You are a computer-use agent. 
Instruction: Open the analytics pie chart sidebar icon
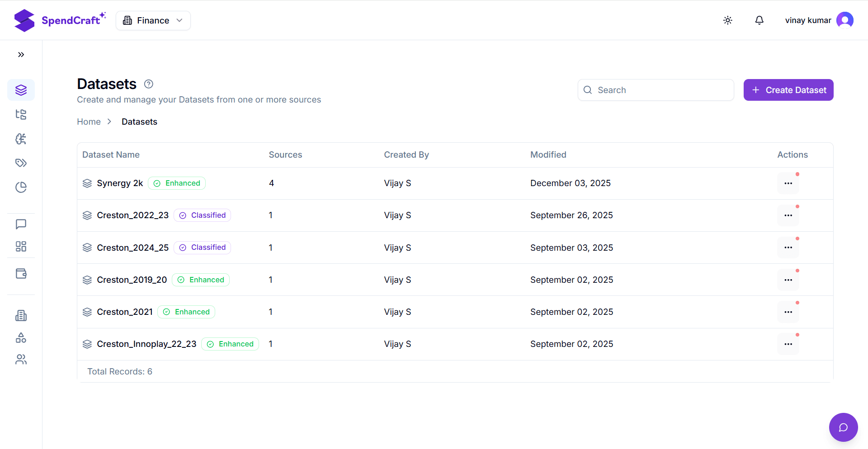[x=21, y=187]
